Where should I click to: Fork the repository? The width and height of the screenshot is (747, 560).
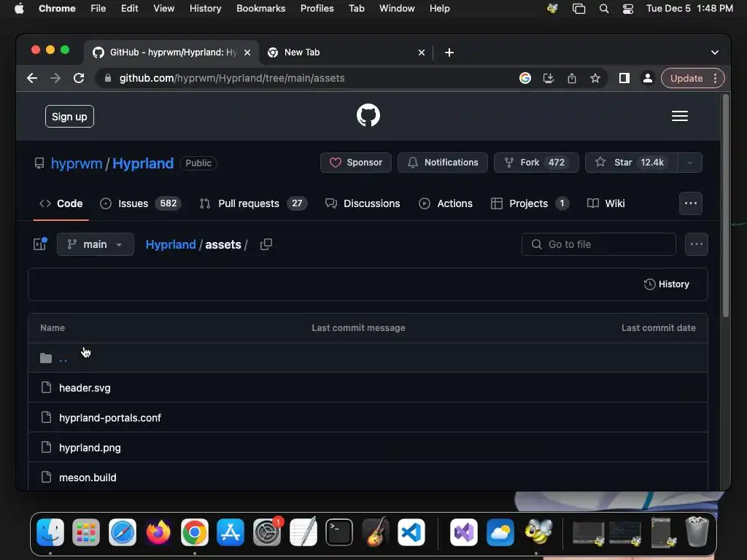(x=536, y=163)
